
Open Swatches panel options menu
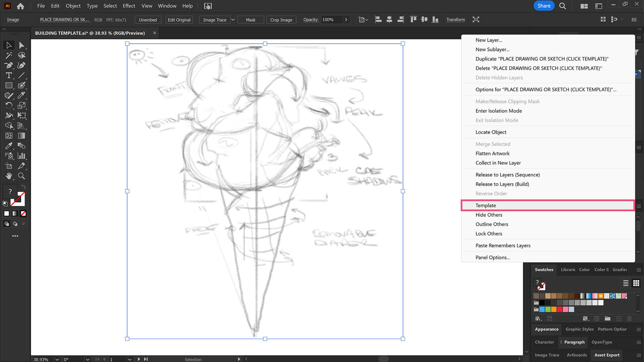(x=639, y=270)
